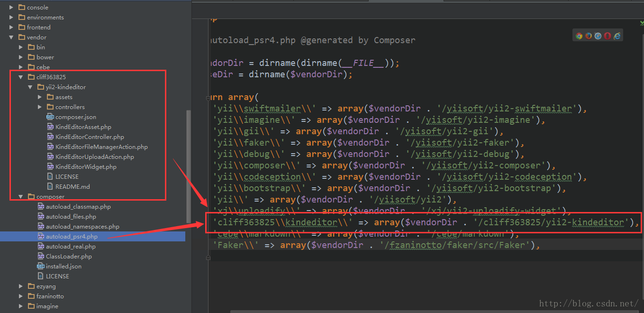Click the green inspection checkmark indicator
The height and width of the screenshot is (313, 644).
point(640,22)
